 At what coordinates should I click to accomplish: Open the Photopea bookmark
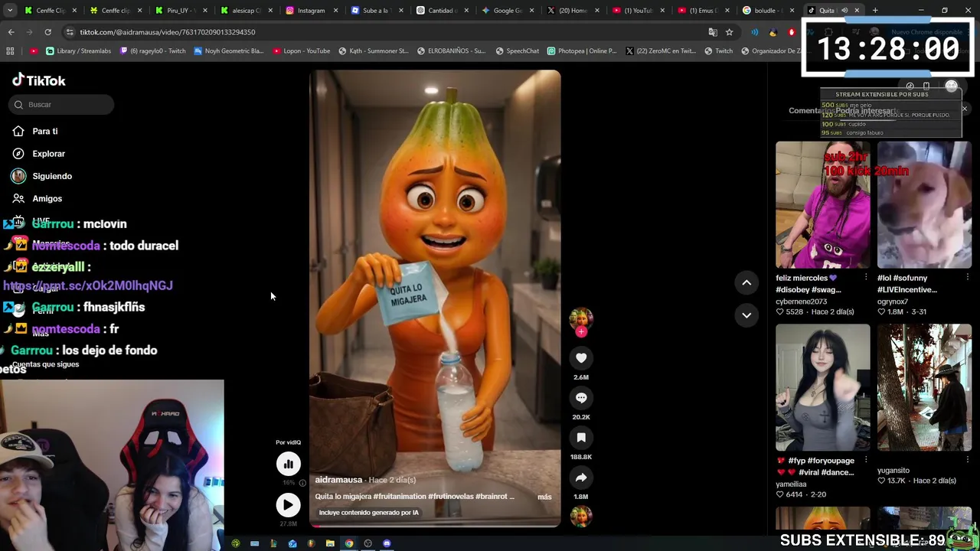coord(582,51)
